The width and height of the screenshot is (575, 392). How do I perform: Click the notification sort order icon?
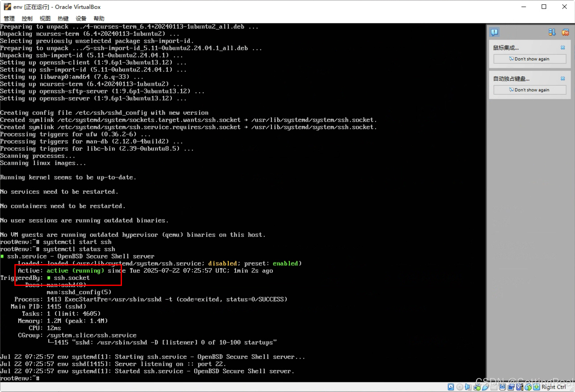pos(552,32)
